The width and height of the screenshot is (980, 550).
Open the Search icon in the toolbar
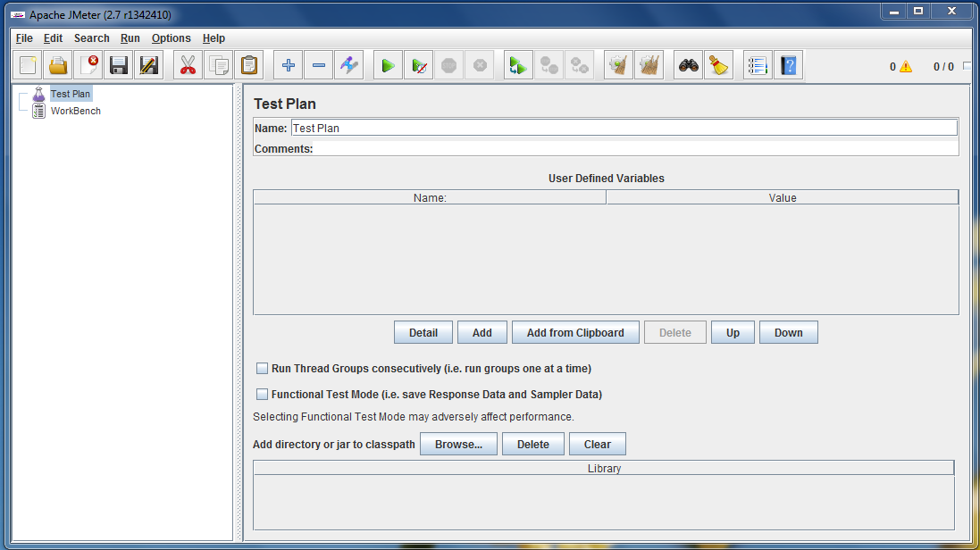tap(686, 64)
